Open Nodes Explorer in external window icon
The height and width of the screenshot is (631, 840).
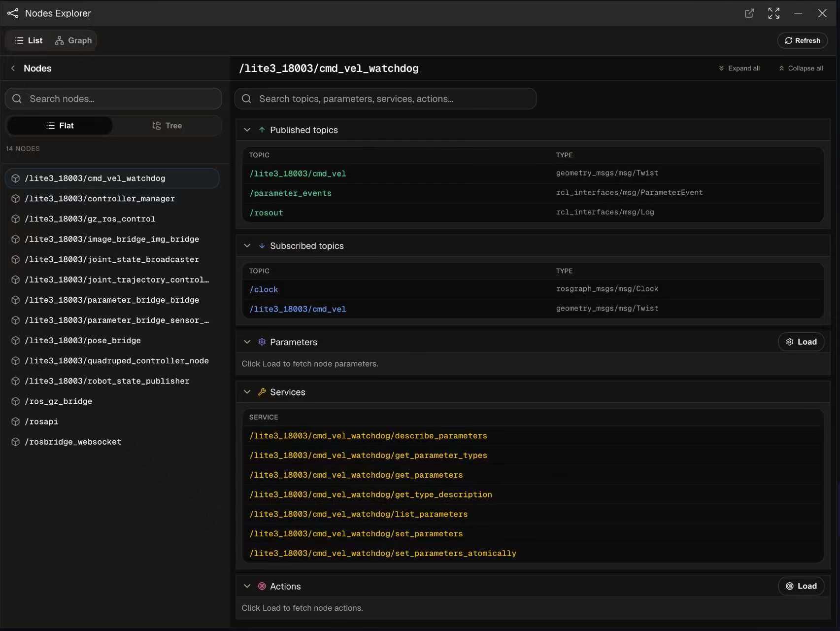pyautogui.click(x=749, y=13)
